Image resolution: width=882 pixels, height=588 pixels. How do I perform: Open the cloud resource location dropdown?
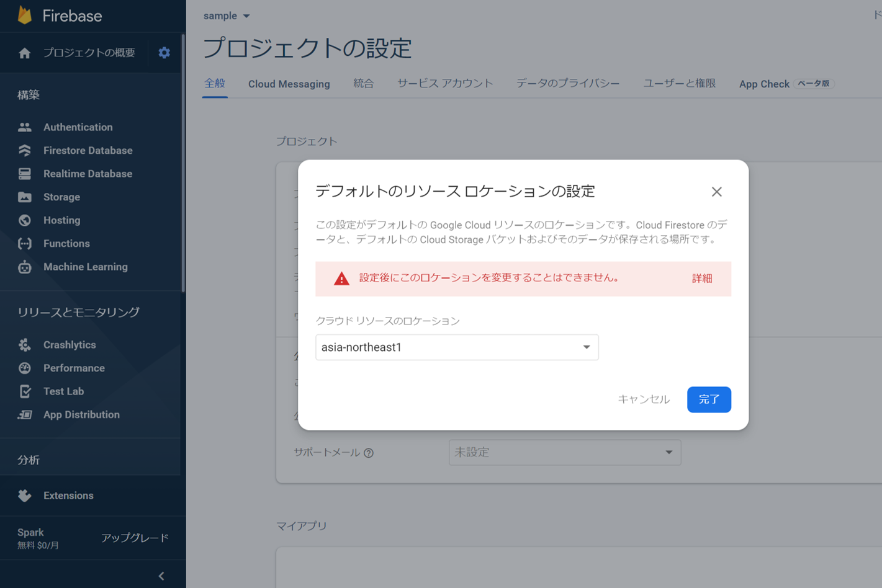click(x=456, y=347)
